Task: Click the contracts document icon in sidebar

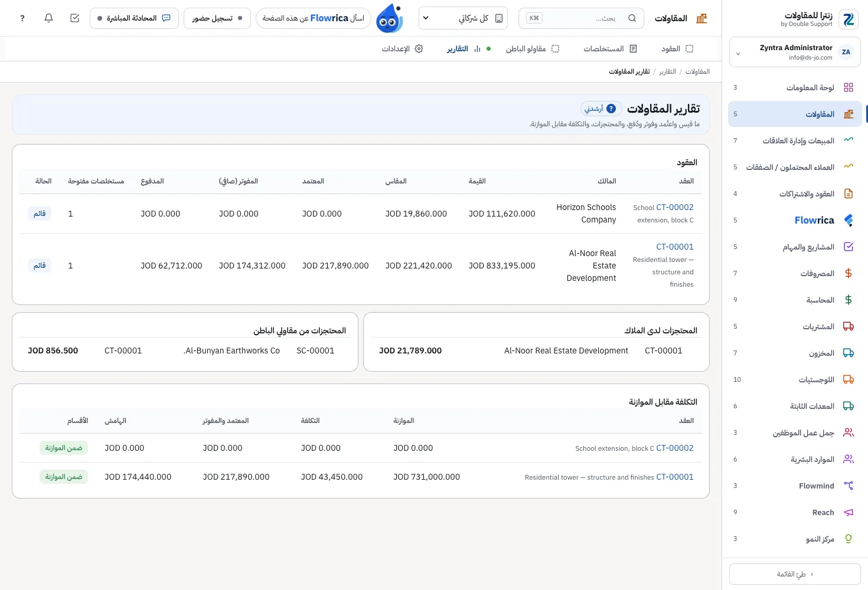Action: click(x=849, y=194)
